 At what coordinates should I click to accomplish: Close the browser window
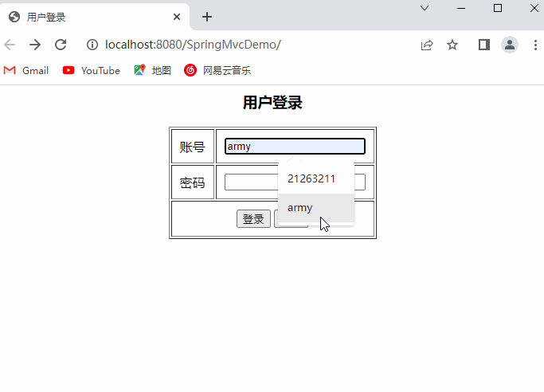pyautogui.click(x=534, y=8)
